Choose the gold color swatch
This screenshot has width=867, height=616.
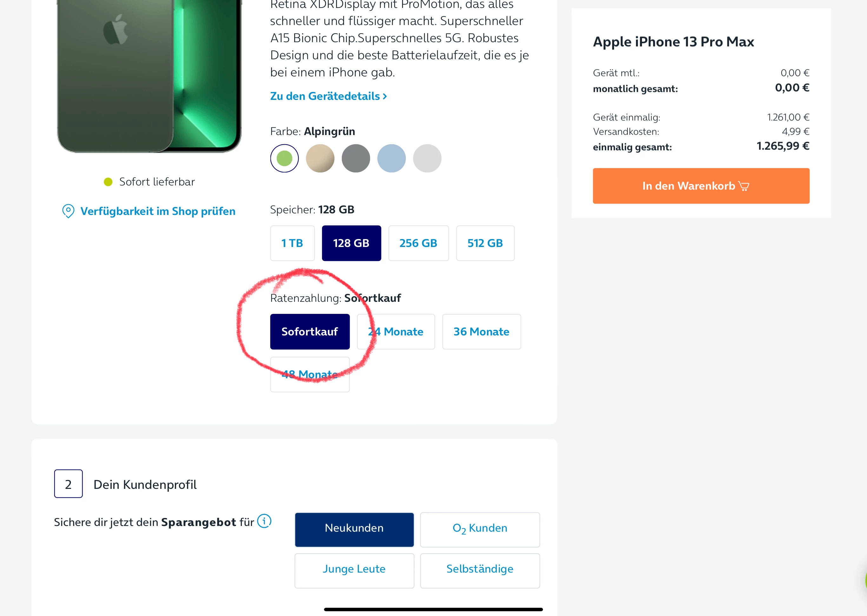(x=320, y=158)
